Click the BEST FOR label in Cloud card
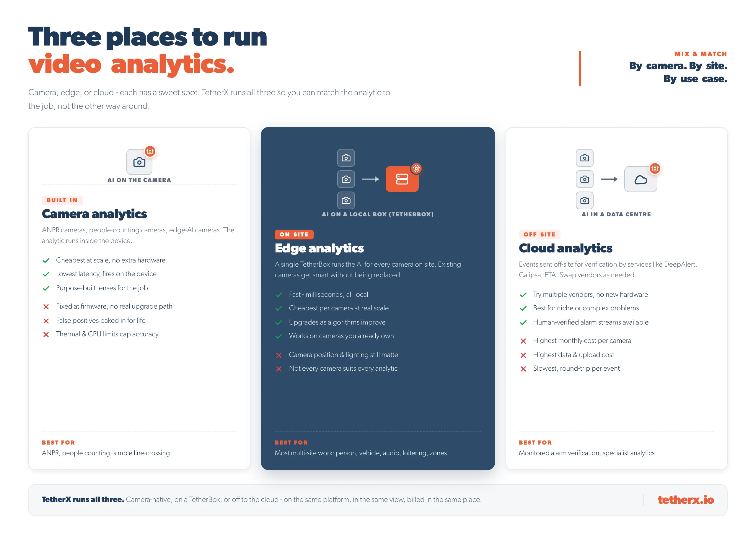 pyautogui.click(x=535, y=442)
